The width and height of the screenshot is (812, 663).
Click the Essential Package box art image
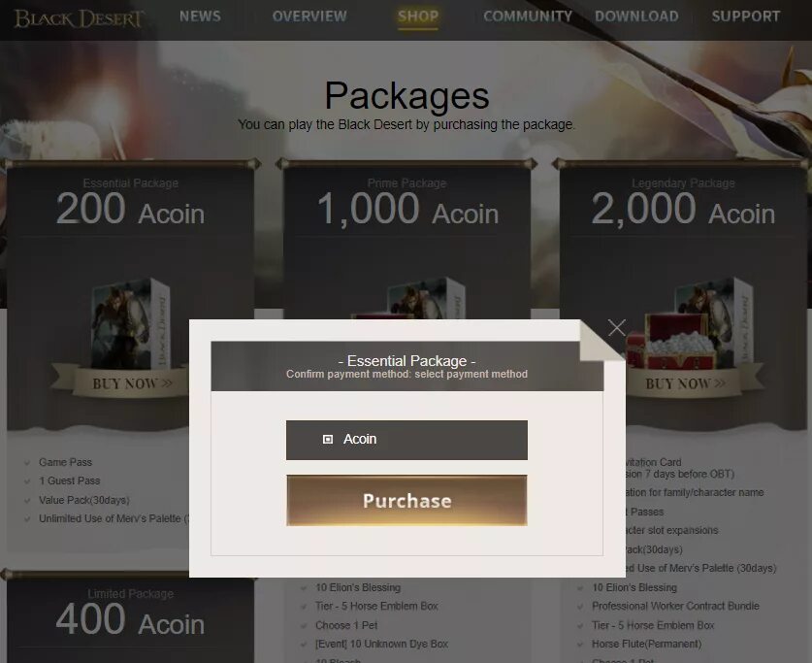[131, 323]
